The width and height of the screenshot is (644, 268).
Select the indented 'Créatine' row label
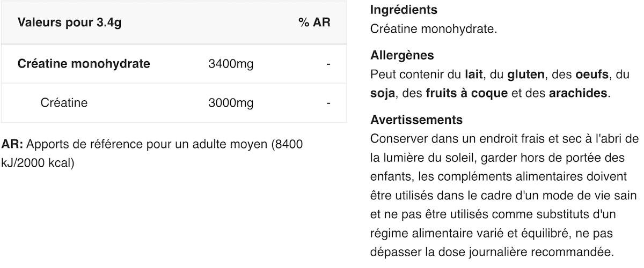64,103
